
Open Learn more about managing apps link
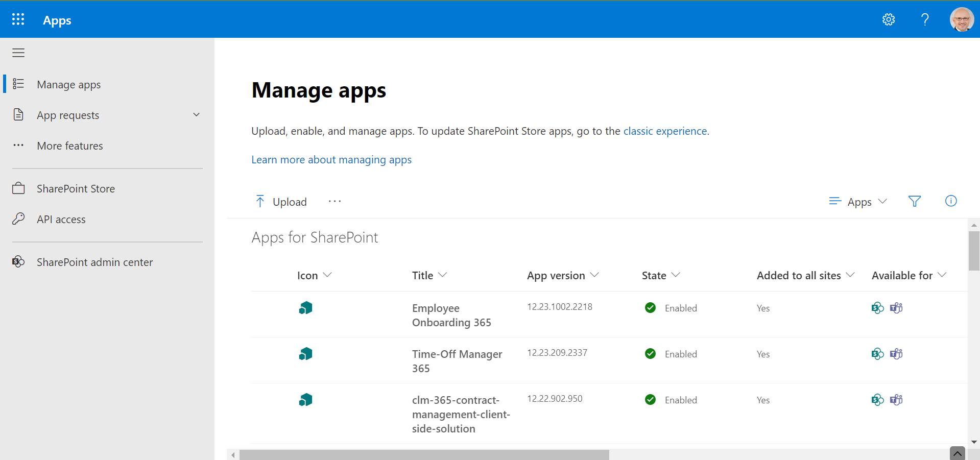pyautogui.click(x=331, y=160)
